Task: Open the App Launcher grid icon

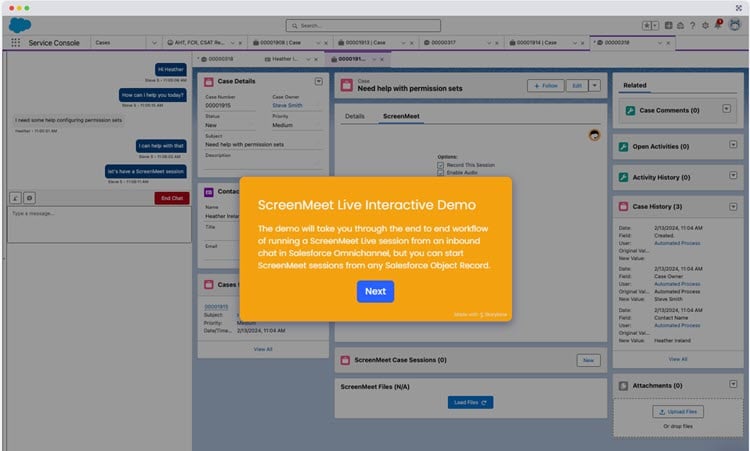Action: (15, 43)
